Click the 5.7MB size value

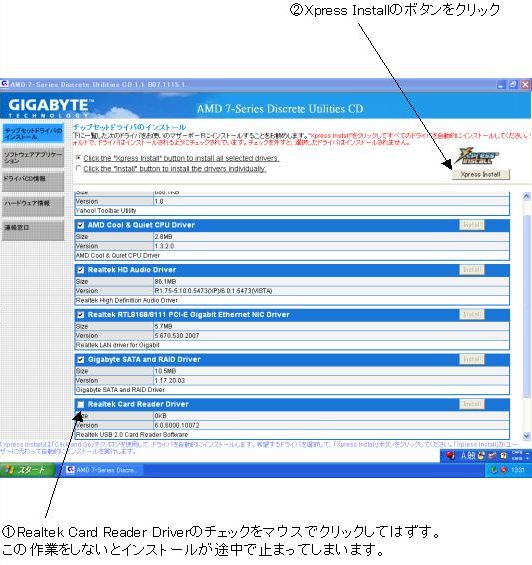(x=163, y=326)
